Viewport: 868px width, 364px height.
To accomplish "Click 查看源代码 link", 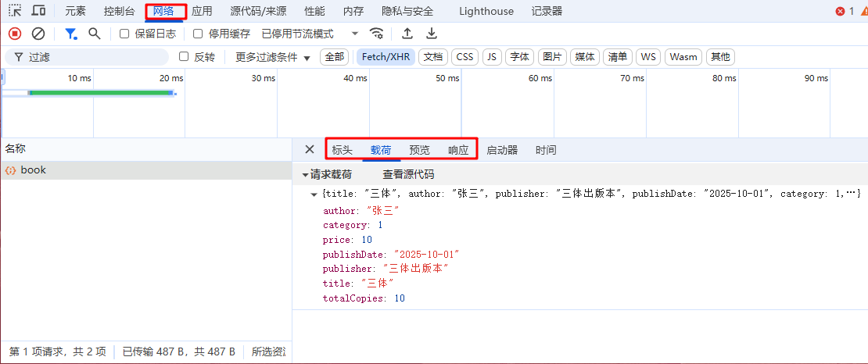I will click(407, 174).
